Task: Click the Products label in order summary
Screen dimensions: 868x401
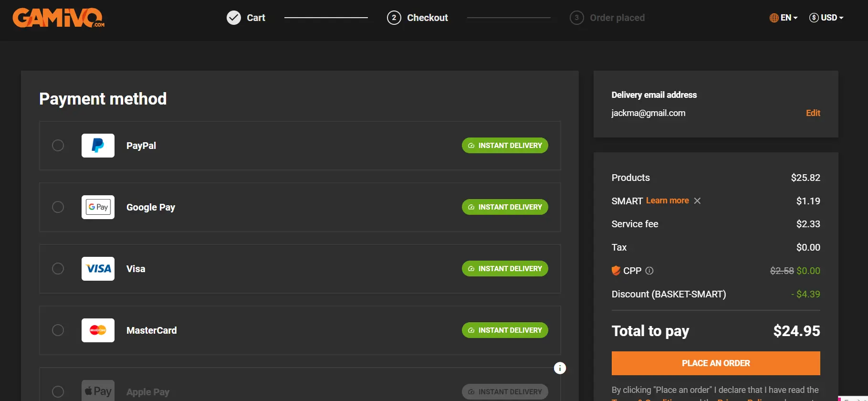Action: pos(631,178)
